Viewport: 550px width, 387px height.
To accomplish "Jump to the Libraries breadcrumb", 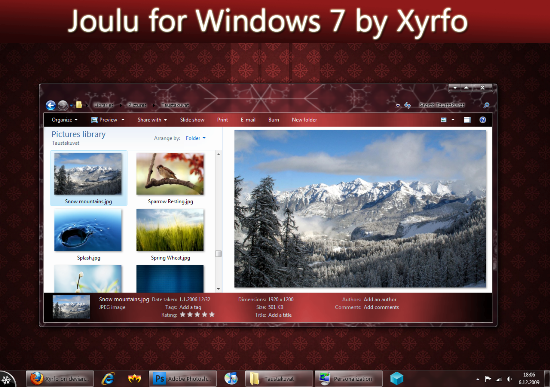I will 103,105.
